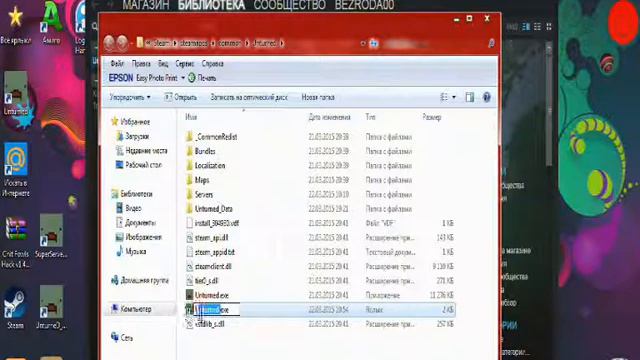Select the Unturned_Data folder icon
This screenshot has width=640, height=360.
(x=189, y=209)
